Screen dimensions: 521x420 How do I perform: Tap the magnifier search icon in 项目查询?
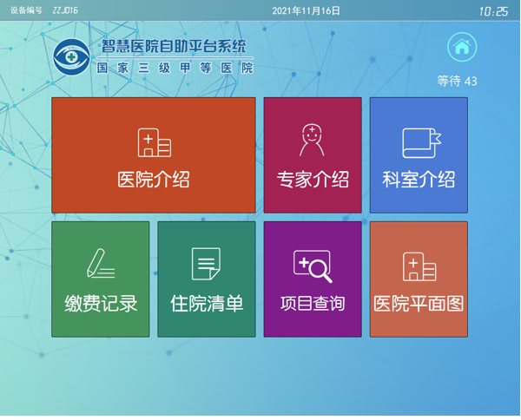point(313,266)
